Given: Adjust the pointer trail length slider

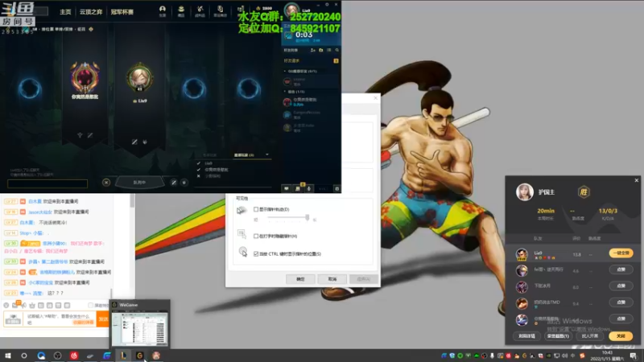Looking at the screenshot, I should pos(307,217).
